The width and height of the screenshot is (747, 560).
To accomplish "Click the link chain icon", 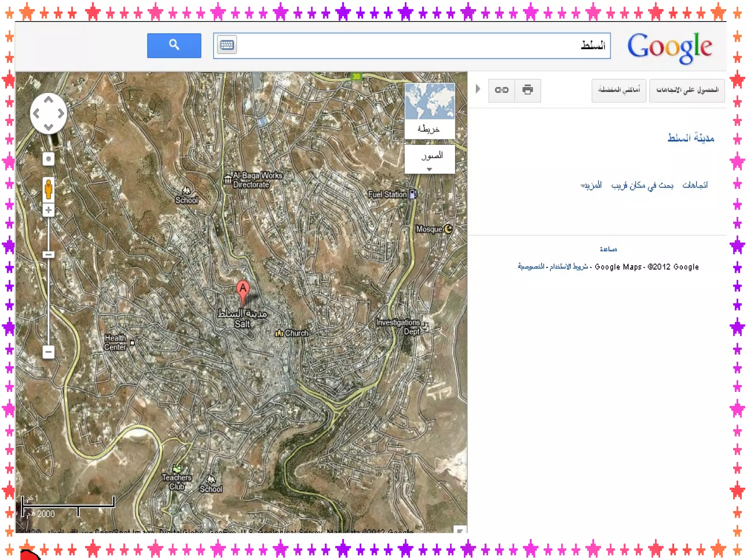I will coord(502,90).
